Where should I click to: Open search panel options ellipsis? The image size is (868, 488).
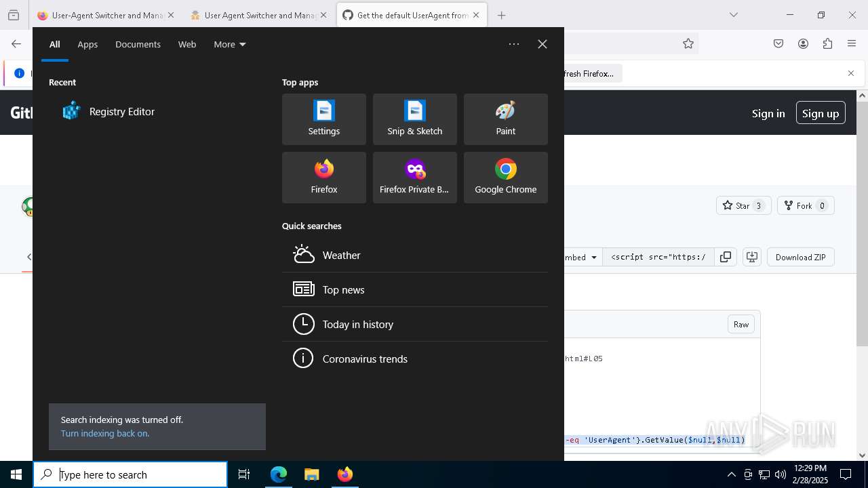point(514,44)
